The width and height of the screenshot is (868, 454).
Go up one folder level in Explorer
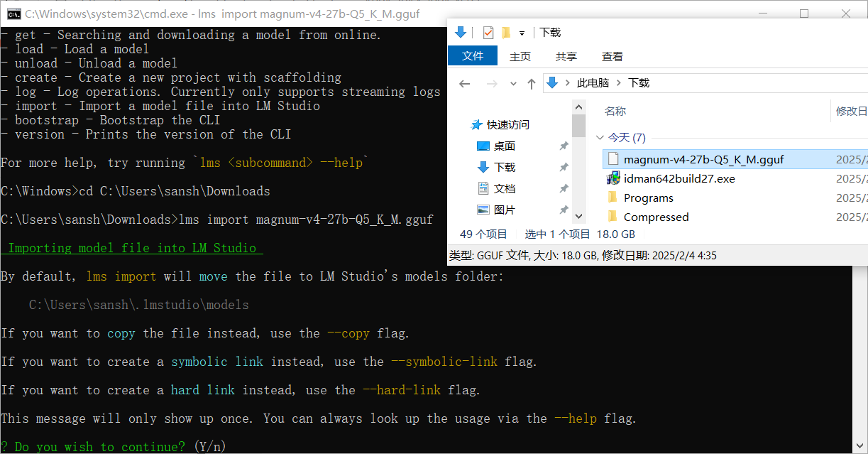pyautogui.click(x=532, y=83)
